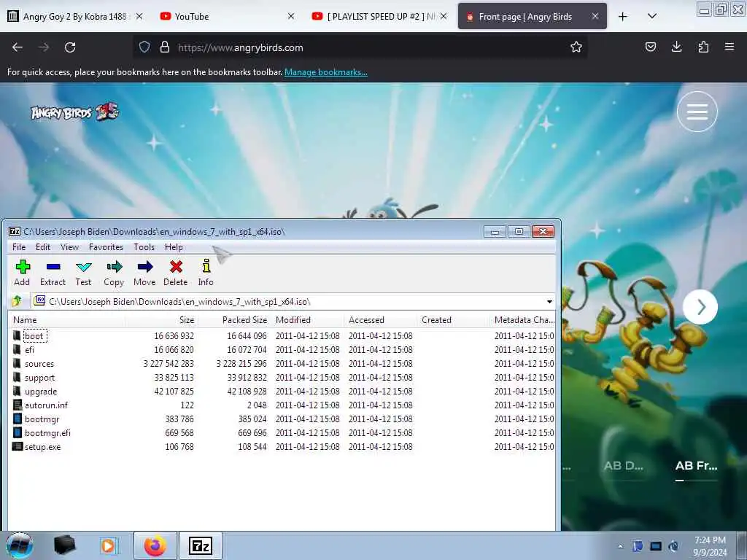The image size is (747, 560).
Task: Click the Manage bookmarks link
Action: pos(326,72)
